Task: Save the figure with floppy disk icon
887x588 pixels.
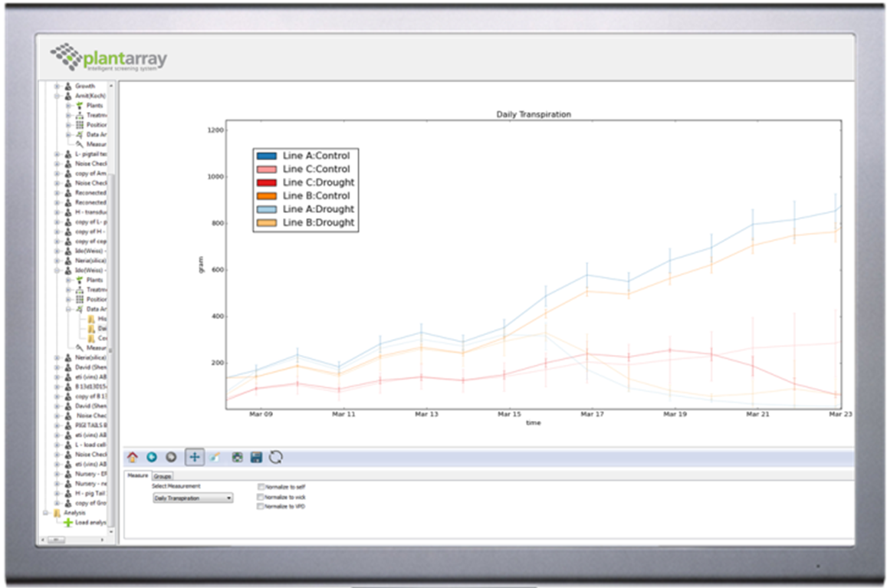Action: [x=256, y=457]
